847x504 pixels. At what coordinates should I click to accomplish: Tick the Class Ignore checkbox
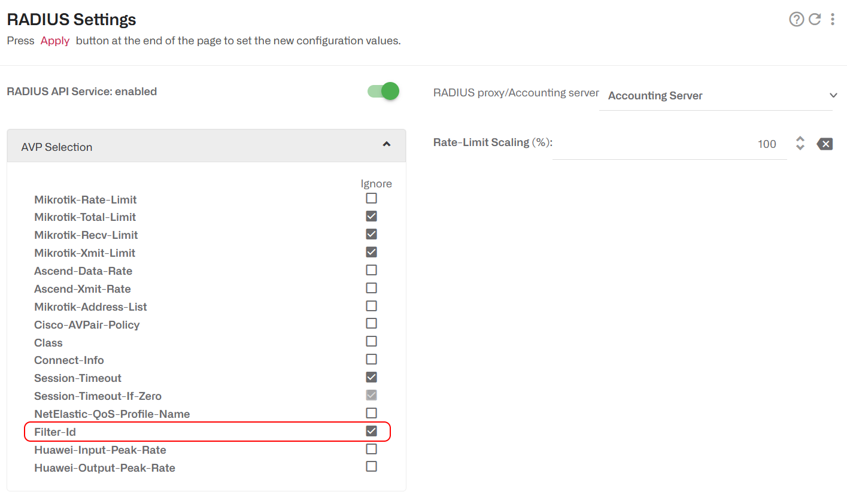(371, 341)
